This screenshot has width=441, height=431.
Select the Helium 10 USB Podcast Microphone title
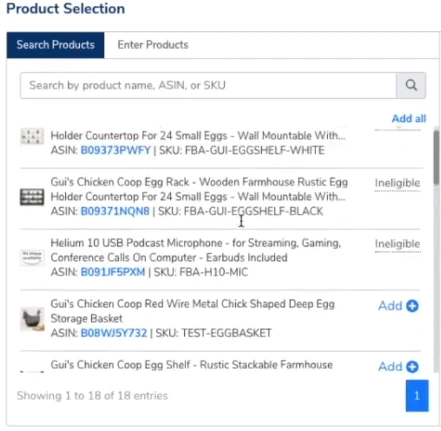(x=196, y=250)
